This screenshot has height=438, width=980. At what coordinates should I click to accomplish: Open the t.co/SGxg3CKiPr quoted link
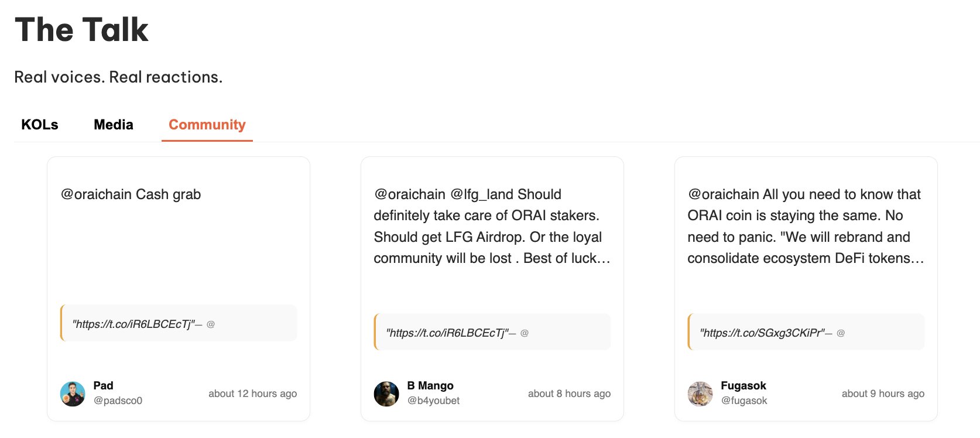coord(762,333)
